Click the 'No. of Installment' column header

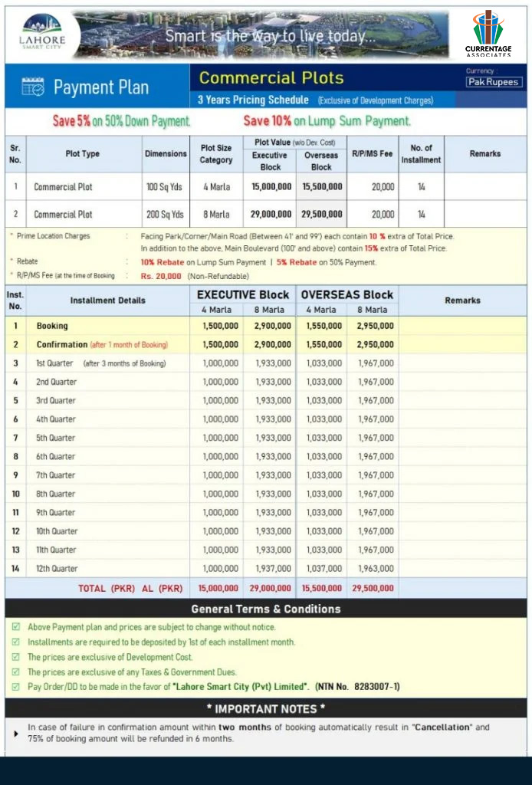[x=421, y=153]
